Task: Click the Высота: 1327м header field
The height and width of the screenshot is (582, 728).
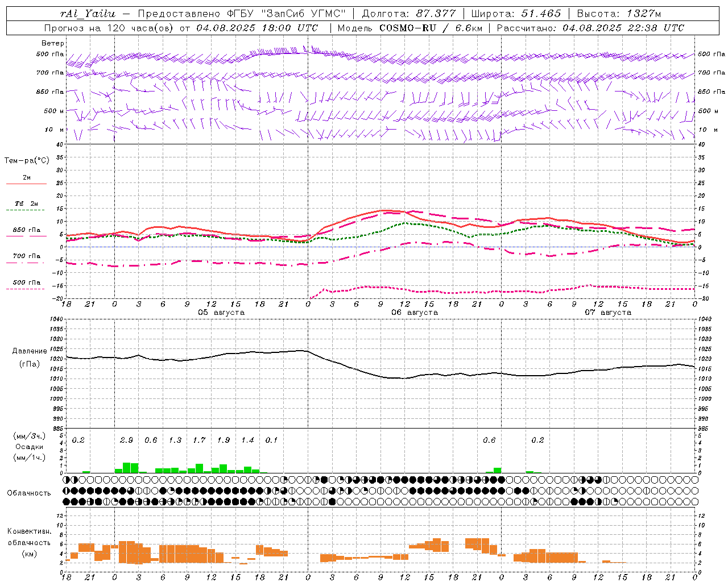Action: 619,14
